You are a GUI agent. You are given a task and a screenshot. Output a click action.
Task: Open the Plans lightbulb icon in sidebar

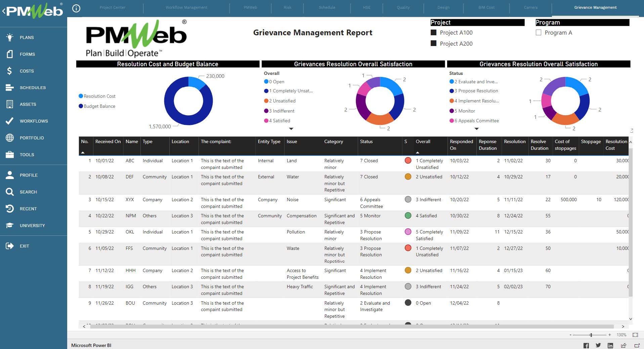10,37
